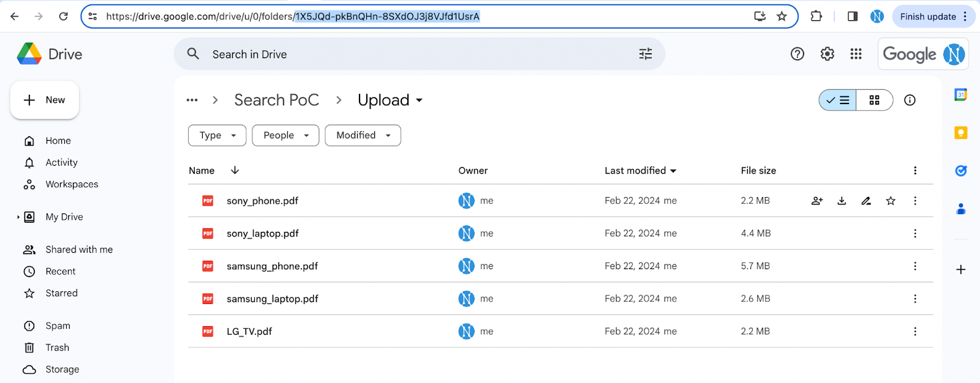Open Google Keep side panel icon

point(960,133)
